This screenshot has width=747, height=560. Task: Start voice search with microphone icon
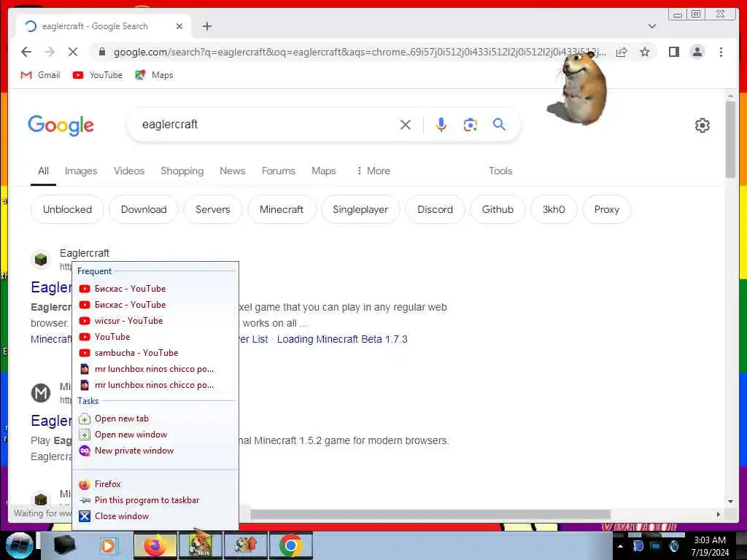pyautogui.click(x=441, y=125)
